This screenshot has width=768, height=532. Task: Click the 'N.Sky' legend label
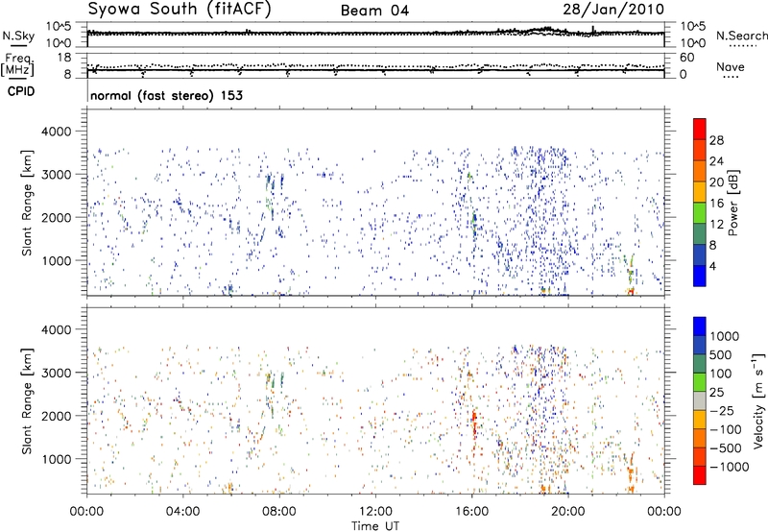pos(18,36)
